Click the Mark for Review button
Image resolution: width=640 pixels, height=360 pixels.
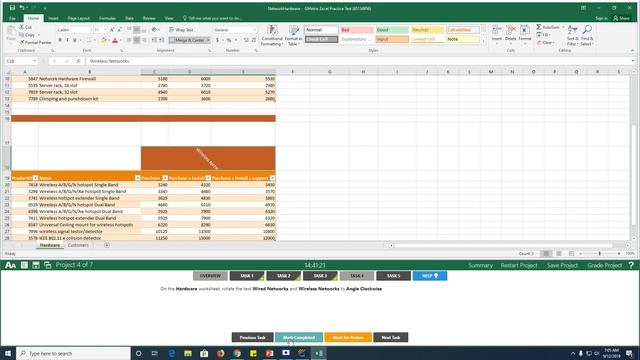[348, 338]
